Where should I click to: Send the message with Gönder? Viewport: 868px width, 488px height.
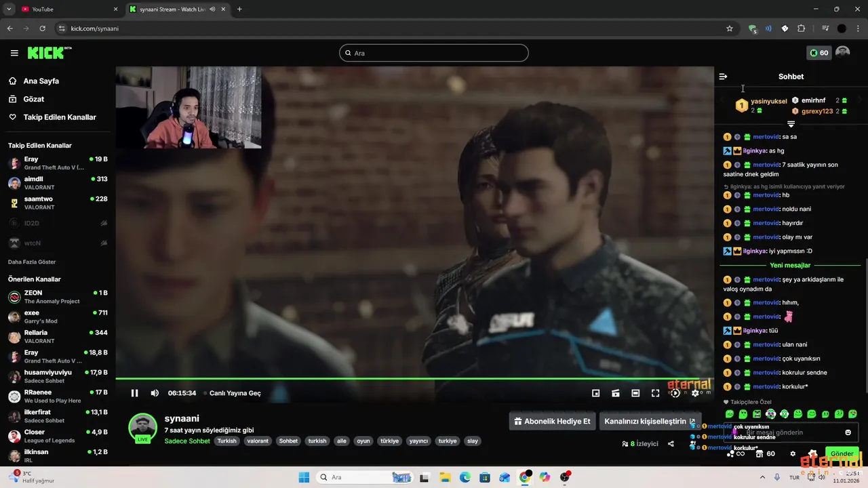842,453
